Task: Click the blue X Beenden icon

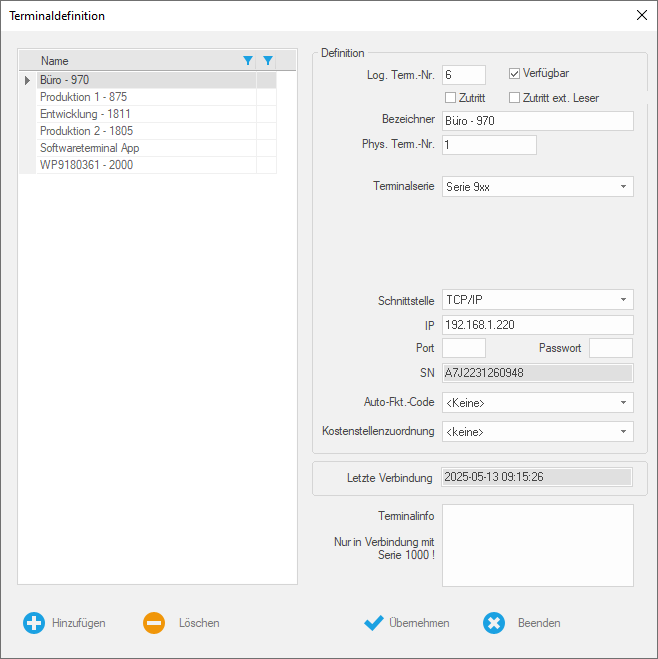Action: click(x=494, y=623)
